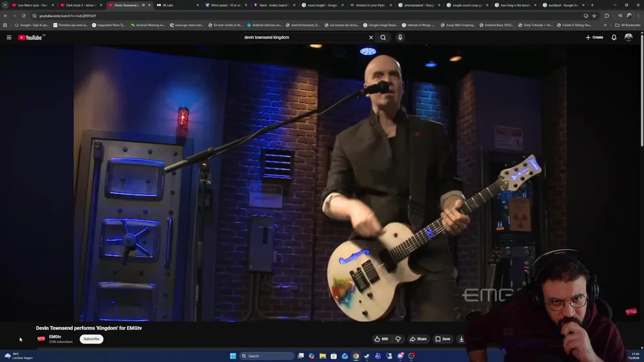Open Google+ Sign-In bookmark
The height and width of the screenshot is (362, 644).
click(32, 25)
